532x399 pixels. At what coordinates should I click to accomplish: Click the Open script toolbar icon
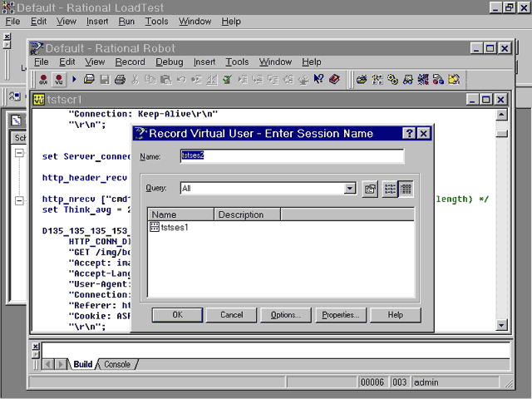pyautogui.click(x=89, y=80)
